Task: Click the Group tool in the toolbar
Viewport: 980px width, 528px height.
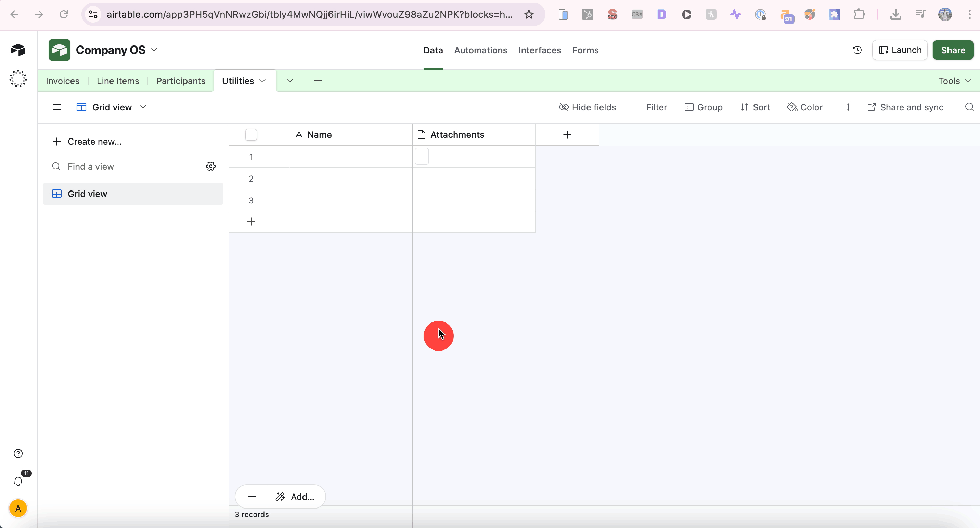Action: tap(704, 107)
